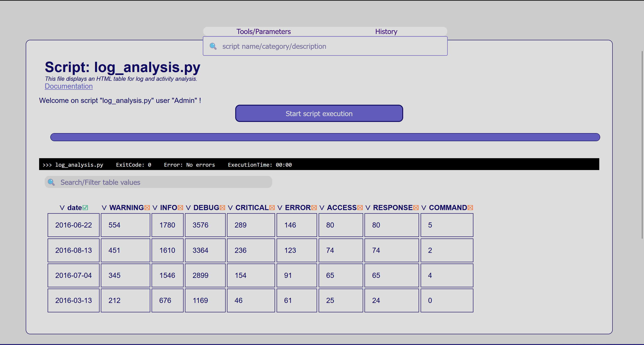Toggle the green checkmark on date column
The width and height of the screenshot is (644, 345).
(85, 208)
